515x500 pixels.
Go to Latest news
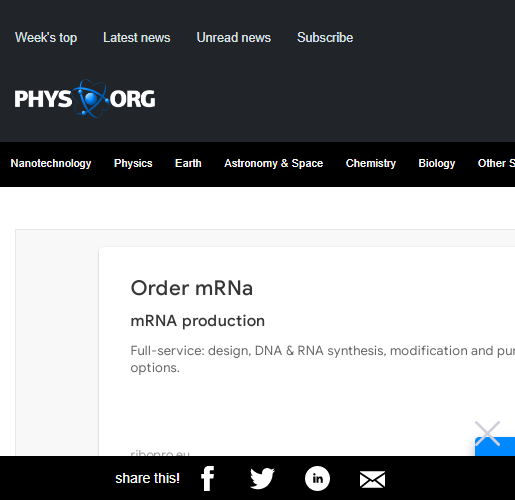137,37
